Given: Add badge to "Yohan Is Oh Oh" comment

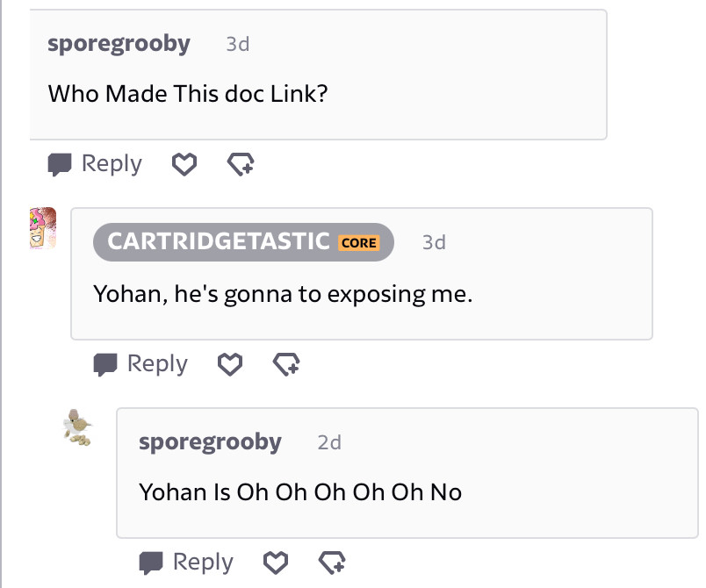Looking at the screenshot, I should pyautogui.click(x=332, y=563).
